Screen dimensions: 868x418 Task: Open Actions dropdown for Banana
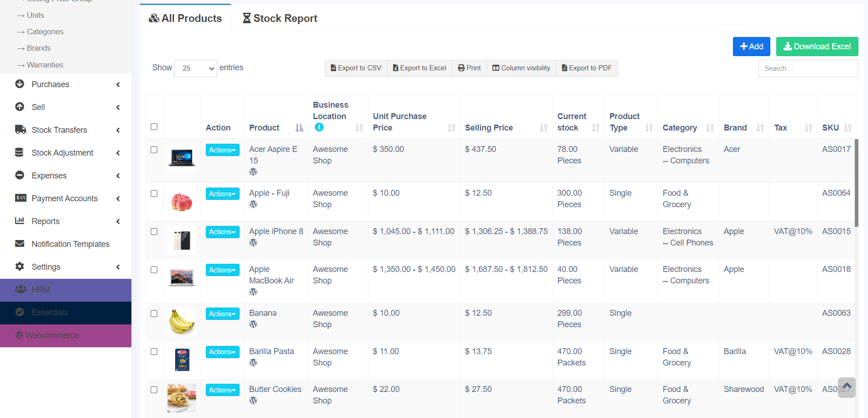tap(223, 314)
